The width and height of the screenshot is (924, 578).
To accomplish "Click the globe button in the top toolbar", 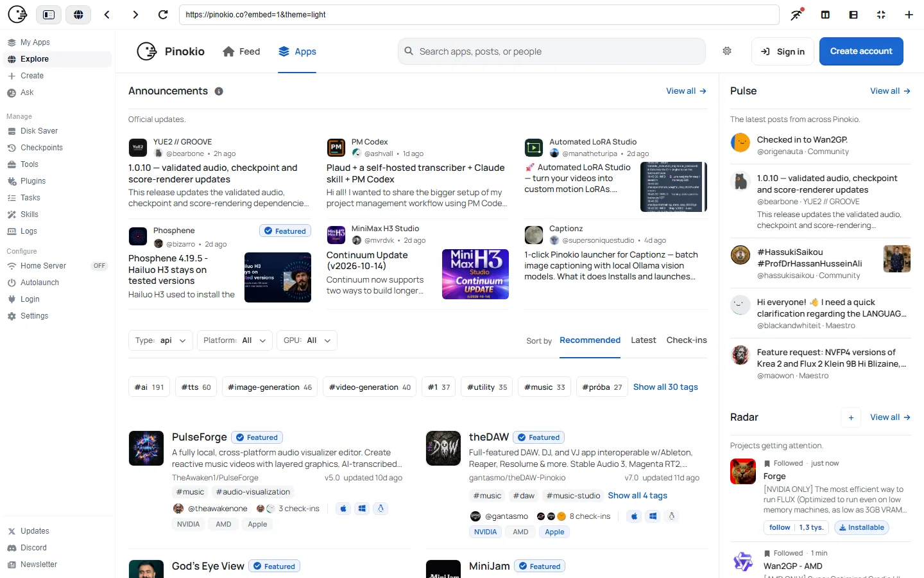I will (78, 14).
